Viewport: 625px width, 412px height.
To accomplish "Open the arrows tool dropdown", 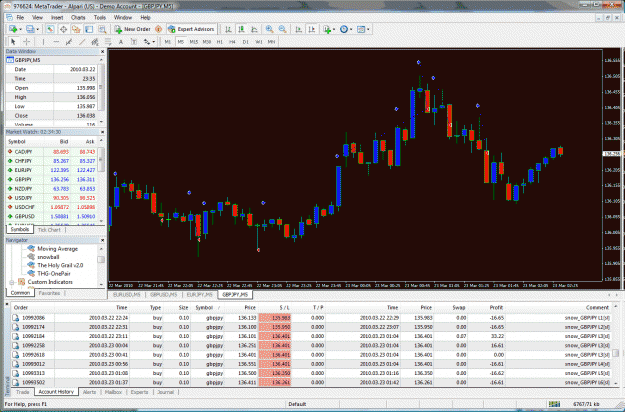I will coord(153,41).
